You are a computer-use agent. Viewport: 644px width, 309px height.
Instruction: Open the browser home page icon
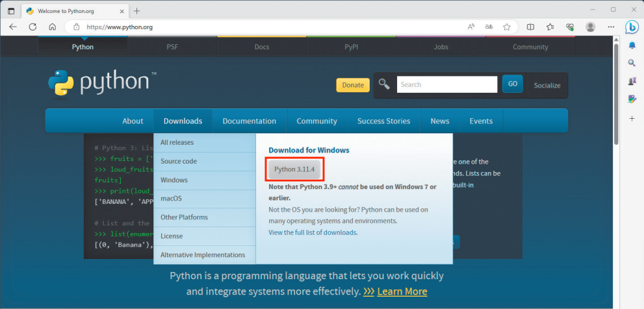[52, 27]
